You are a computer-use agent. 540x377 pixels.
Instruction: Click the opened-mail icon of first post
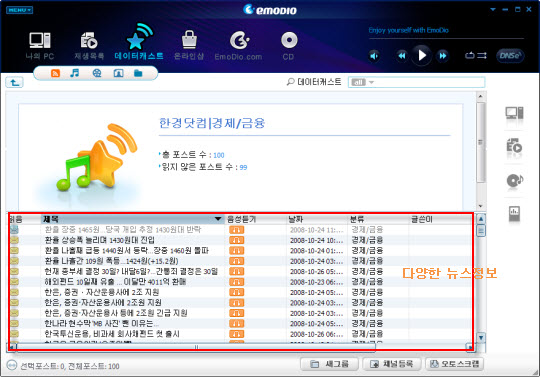pyautogui.click(x=14, y=230)
